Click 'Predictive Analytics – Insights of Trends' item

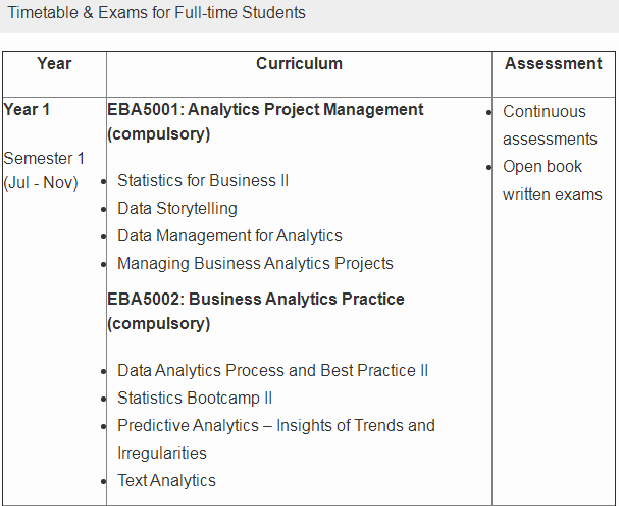click(275, 425)
